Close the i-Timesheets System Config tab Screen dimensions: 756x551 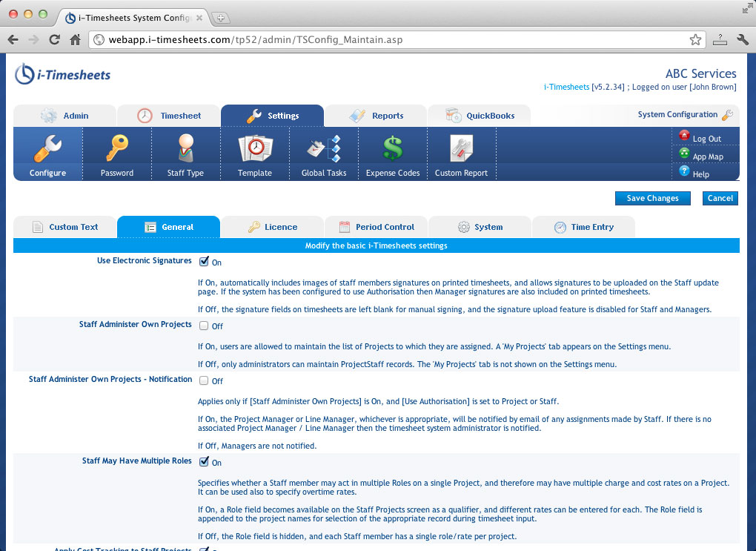tap(199, 18)
